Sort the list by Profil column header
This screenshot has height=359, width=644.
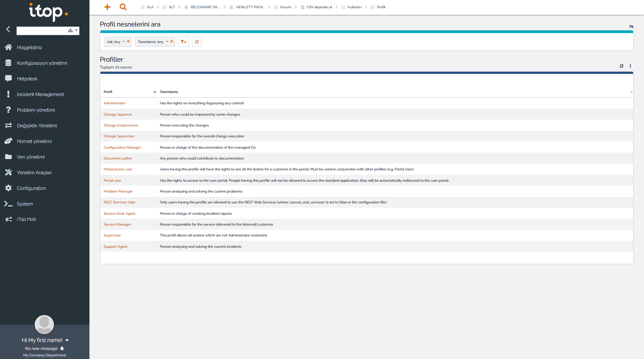click(x=108, y=92)
